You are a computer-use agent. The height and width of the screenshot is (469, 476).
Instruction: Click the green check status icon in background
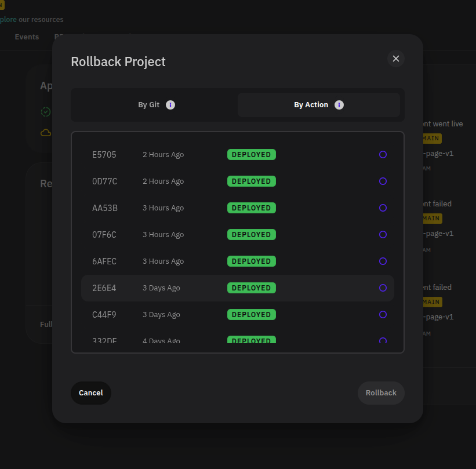[x=46, y=112]
